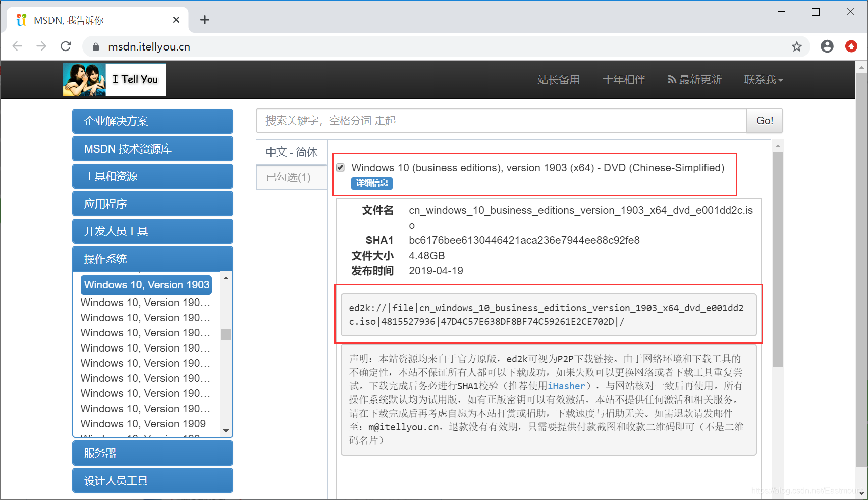Click the results panel scroll up arrow
The image size is (868, 500).
[x=778, y=146]
